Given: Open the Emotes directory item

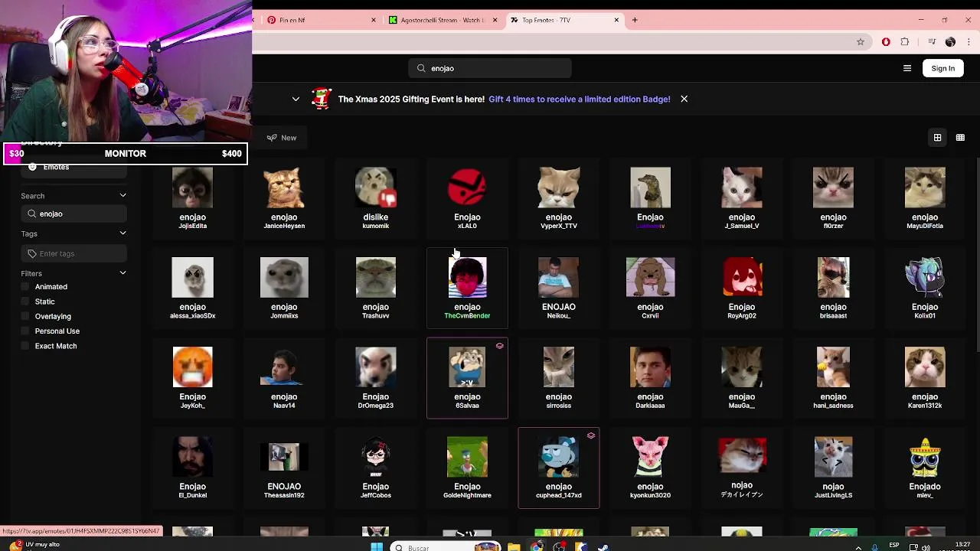Looking at the screenshot, I should tap(73, 167).
